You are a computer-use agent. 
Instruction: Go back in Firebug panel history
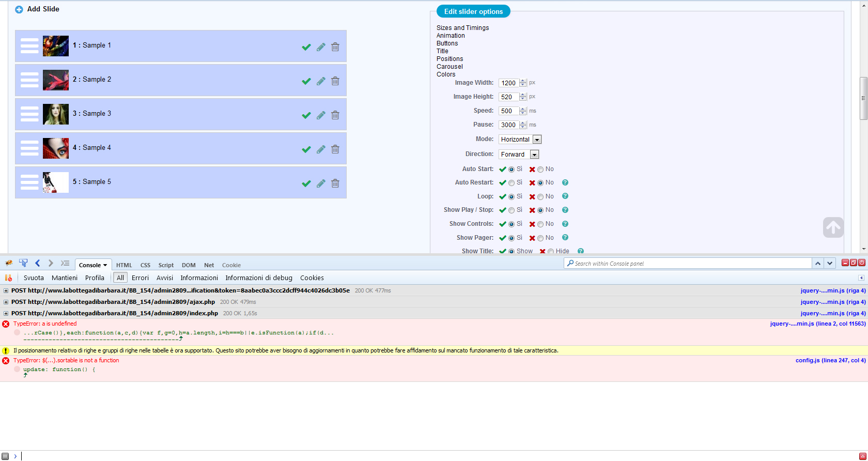[x=38, y=263]
